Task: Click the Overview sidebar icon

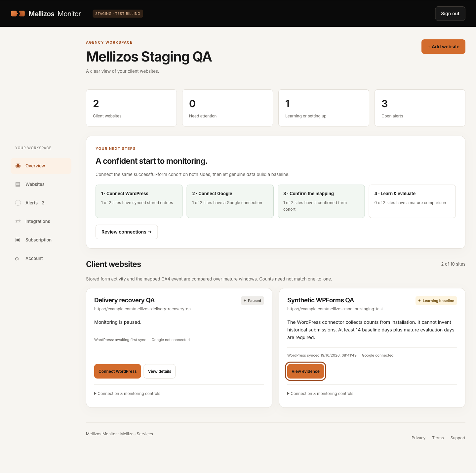Action: (x=18, y=166)
